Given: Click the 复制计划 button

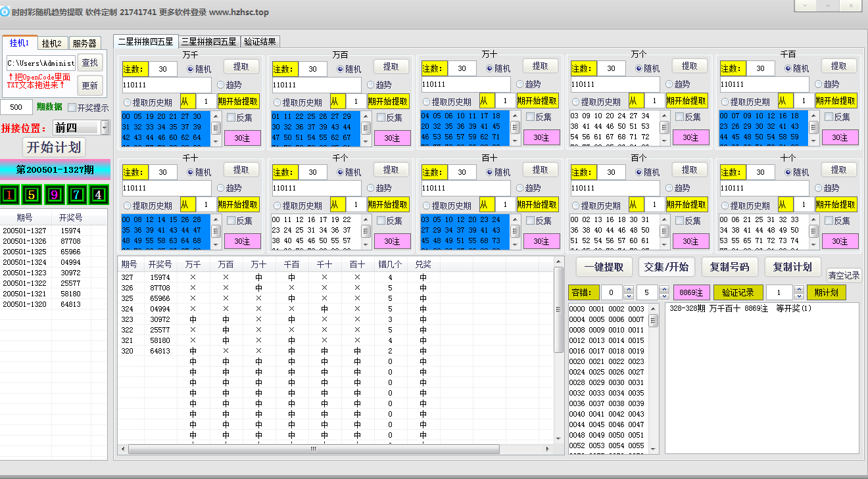Looking at the screenshot, I should tap(792, 267).
